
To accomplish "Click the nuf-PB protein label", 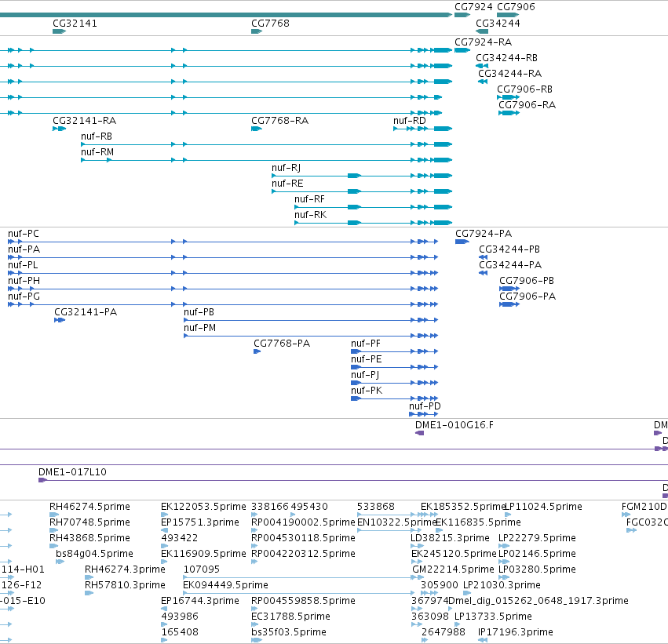I will (199, 312).
